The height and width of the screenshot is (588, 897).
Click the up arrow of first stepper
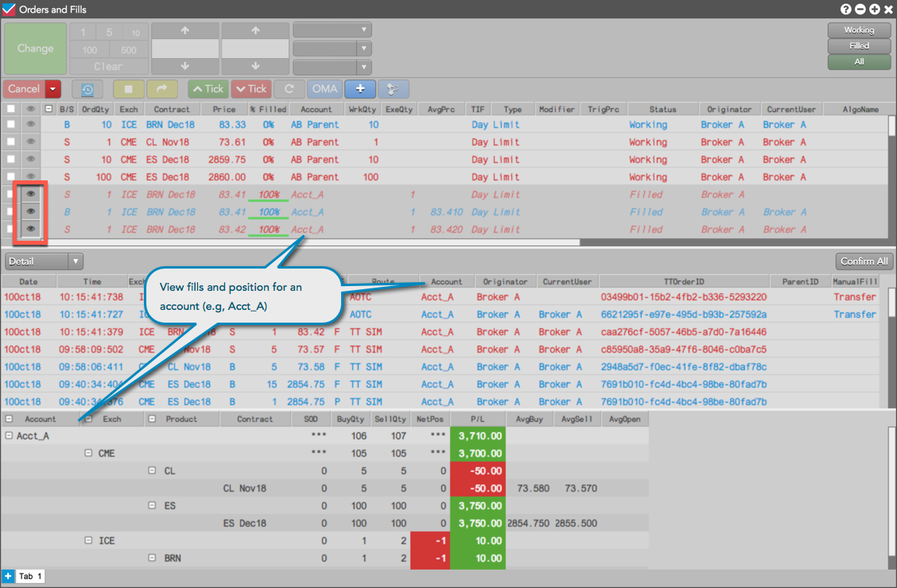click(184, 31)
